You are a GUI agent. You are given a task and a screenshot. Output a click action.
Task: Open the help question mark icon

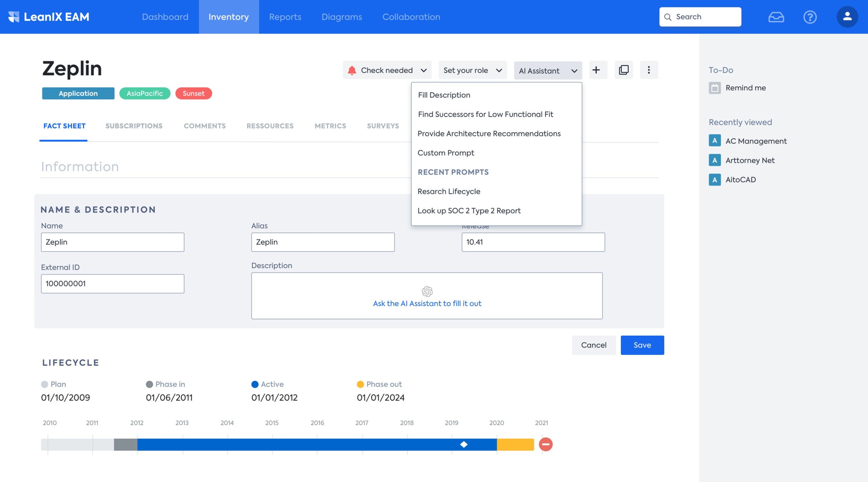(810, 17)
